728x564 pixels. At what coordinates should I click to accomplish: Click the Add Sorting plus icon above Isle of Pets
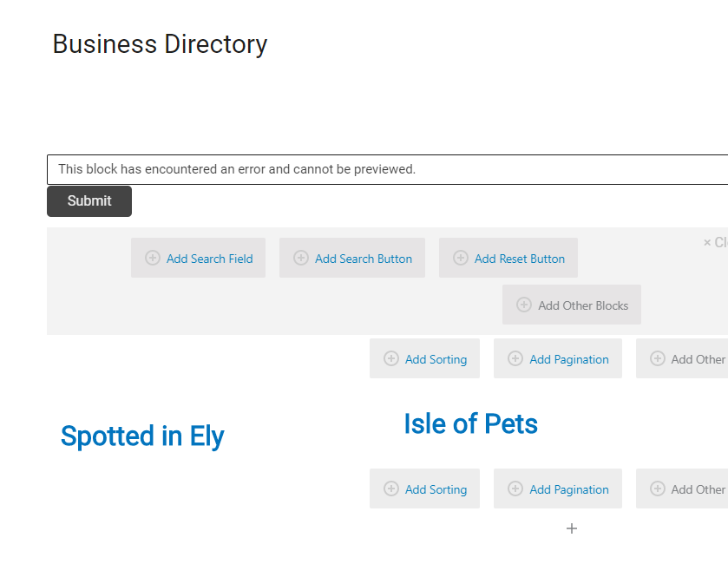[391, 358]
